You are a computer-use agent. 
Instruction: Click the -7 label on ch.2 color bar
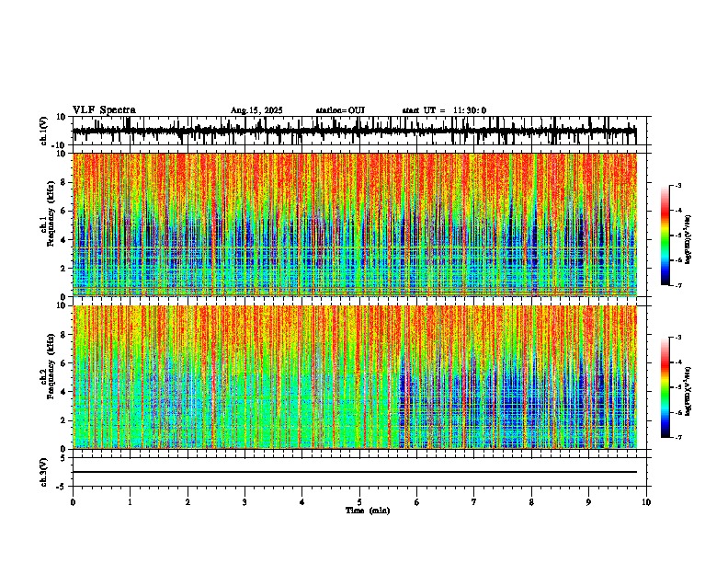(677, 438)
